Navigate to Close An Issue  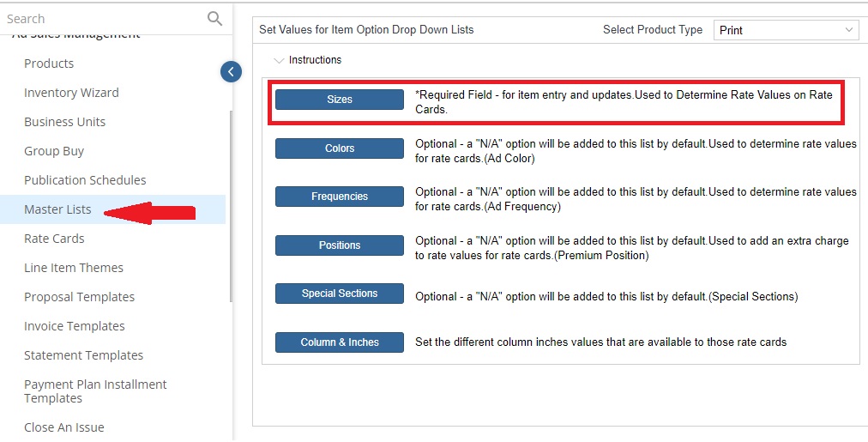64,427
